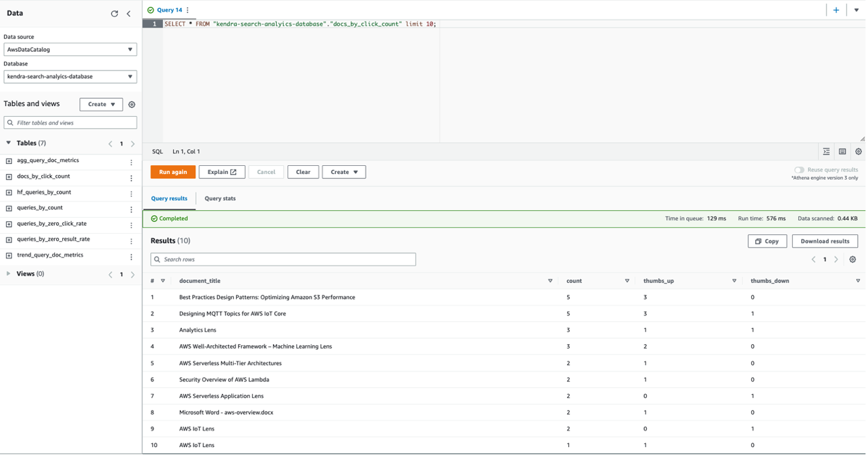Open actions menu for docs_by_click_count
The image size is (868, 457).
pos(131,178)
